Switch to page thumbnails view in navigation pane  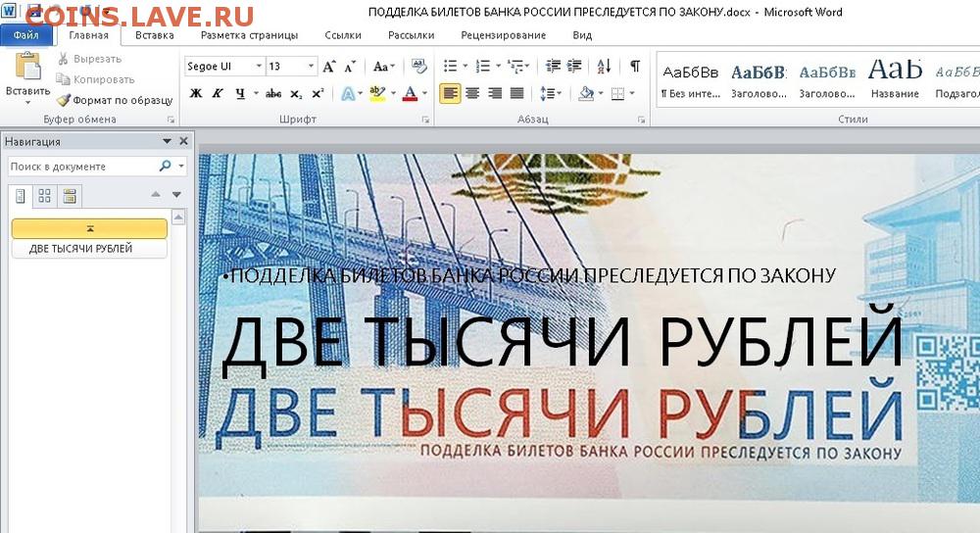[x=44, y=196]
